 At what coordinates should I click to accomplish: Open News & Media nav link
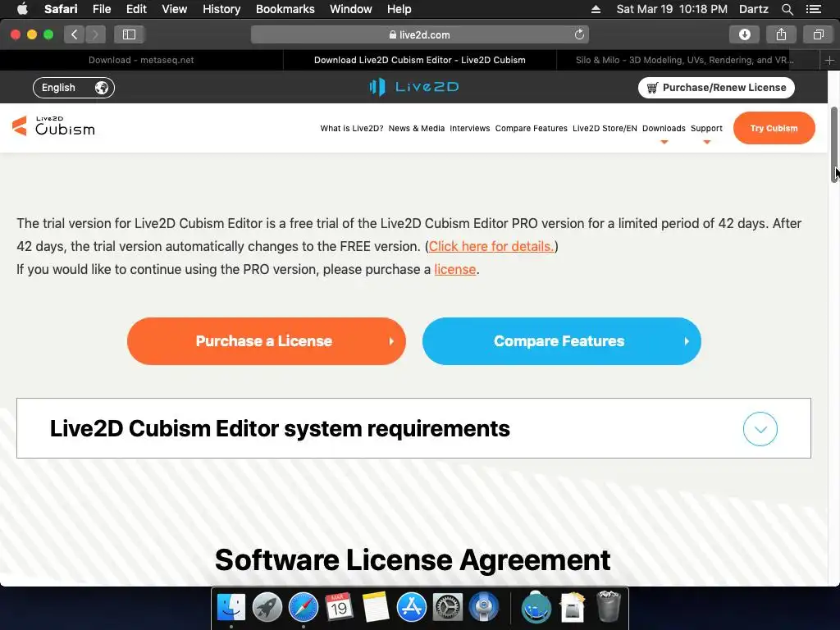pyautogui.click(x=417, y=129)
